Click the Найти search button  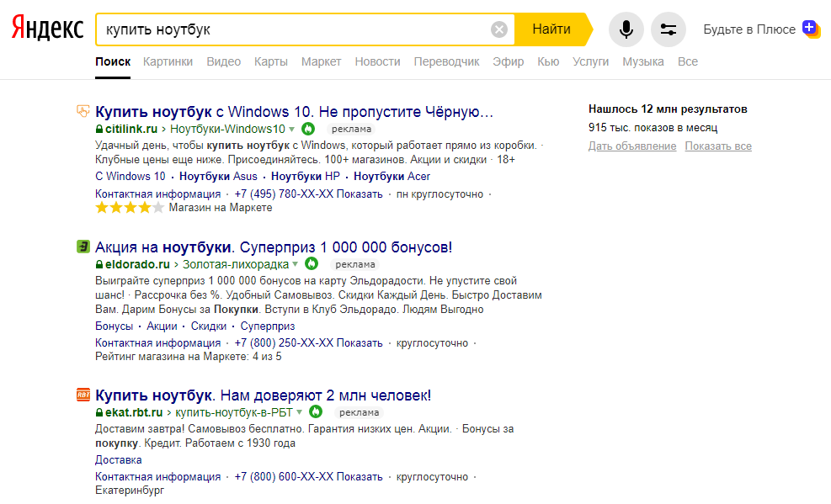pyautogui.click(x=551, y=29)
